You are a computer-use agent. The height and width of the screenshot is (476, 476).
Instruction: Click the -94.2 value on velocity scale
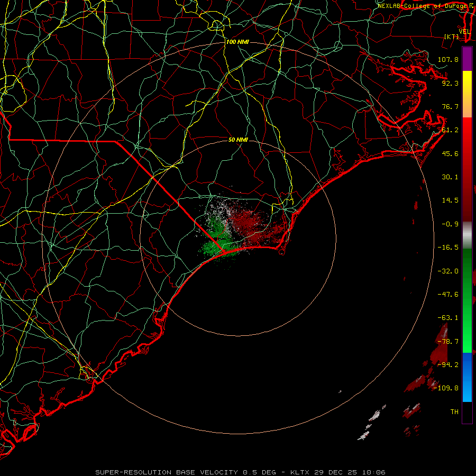coord(448,365)
